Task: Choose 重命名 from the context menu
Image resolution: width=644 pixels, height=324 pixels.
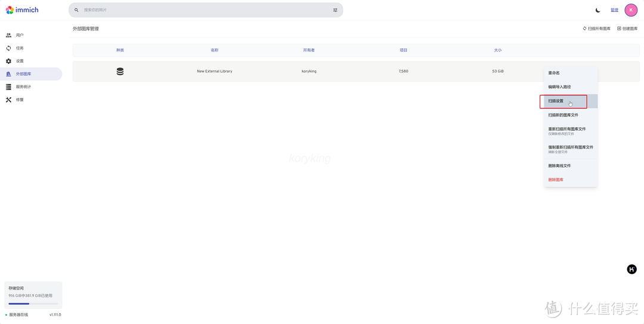Action: pyautogui.click(x=571, y=73)
